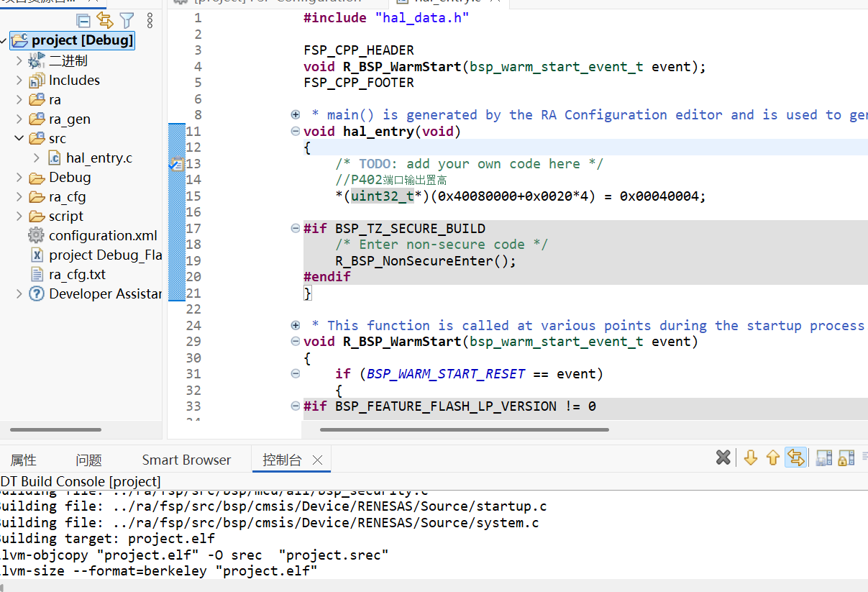Switch to the 问题 tab
The image size is (868, 592).
88,460
